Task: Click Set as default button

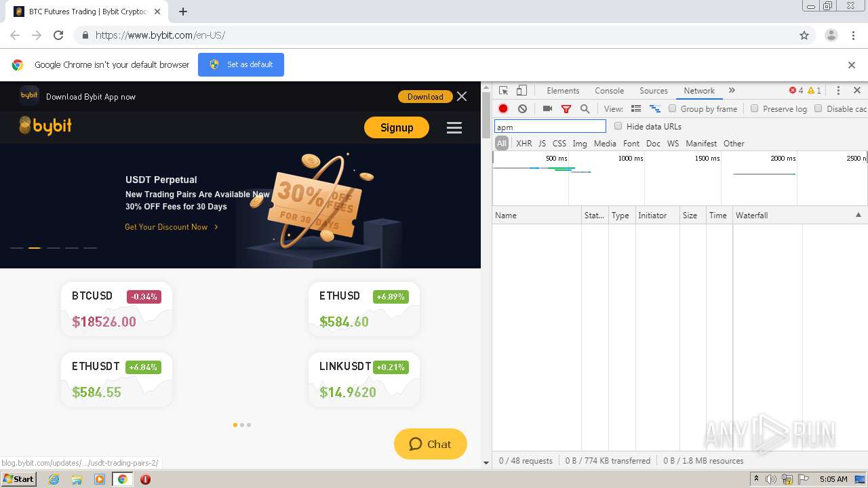Action: pos(241,64)
